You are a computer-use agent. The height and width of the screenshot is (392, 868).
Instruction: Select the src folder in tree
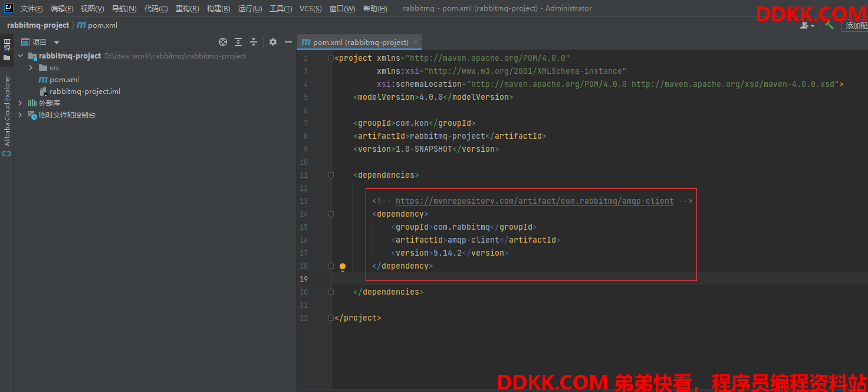point(54,68)
